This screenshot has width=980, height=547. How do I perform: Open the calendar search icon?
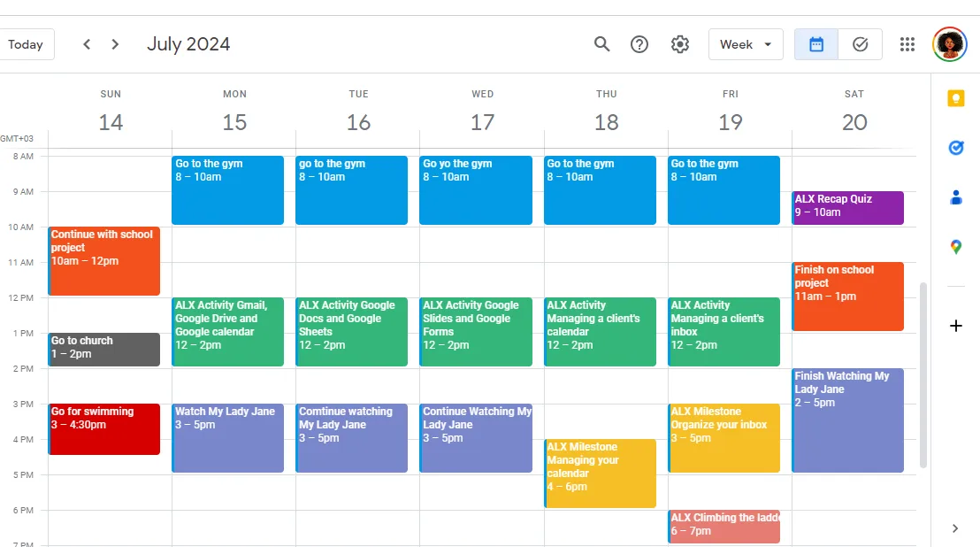click(601, 44)
